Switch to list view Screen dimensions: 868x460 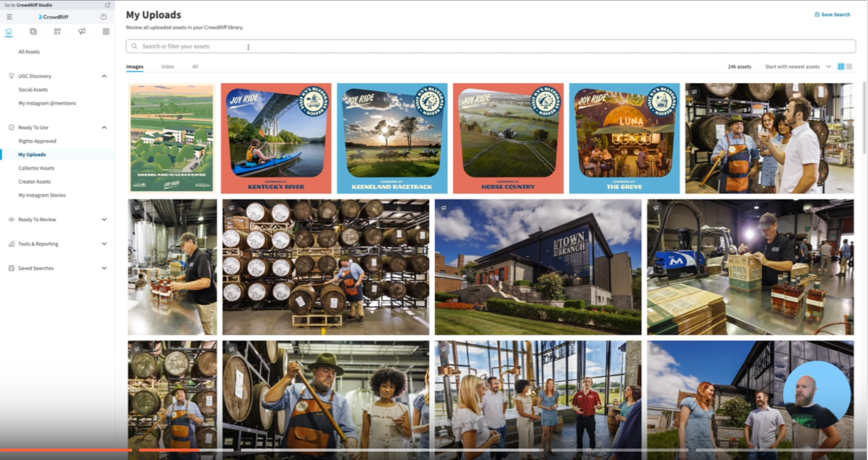[849, 67]
